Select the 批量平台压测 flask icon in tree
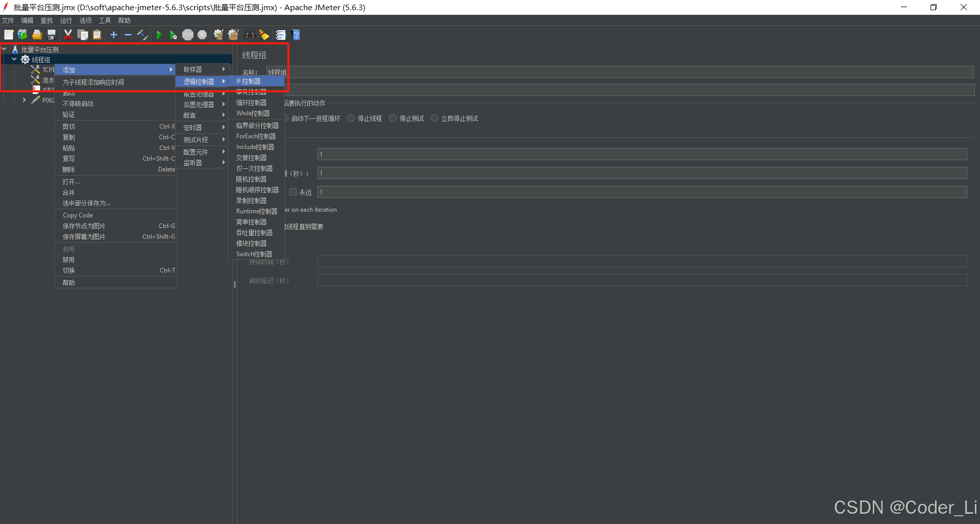Viewport: 980px width, 524px height. coord(15,49)
